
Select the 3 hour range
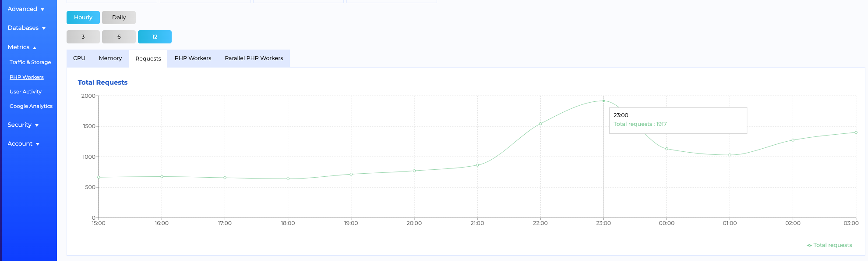[83, 37]
